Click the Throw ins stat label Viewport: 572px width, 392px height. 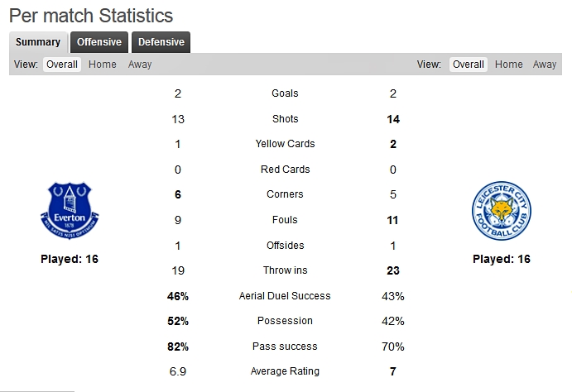(285, 270)
